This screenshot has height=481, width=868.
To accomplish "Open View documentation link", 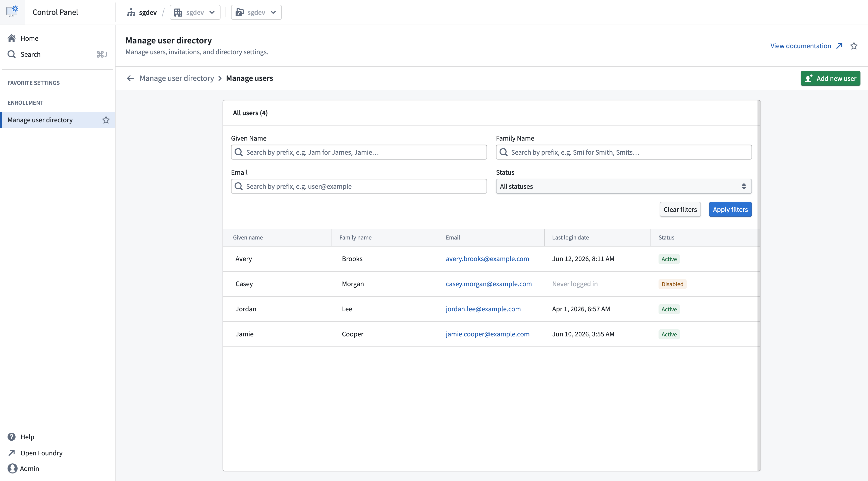I will (801, 46).
